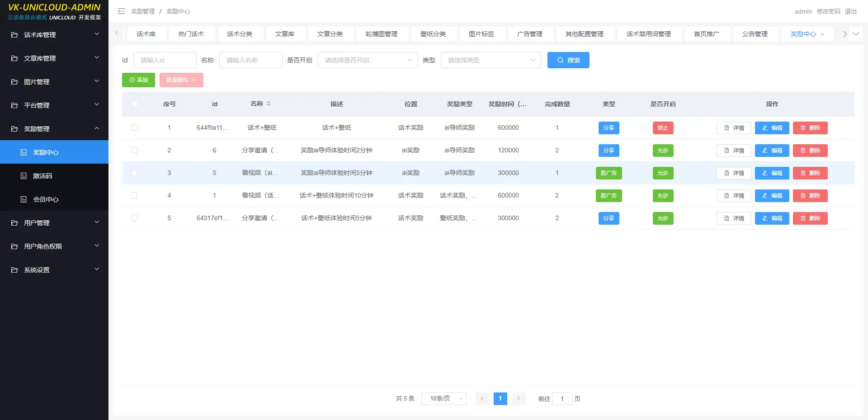
Task: Click folder icon beside 文章库管理
Action: coord(14,58)
